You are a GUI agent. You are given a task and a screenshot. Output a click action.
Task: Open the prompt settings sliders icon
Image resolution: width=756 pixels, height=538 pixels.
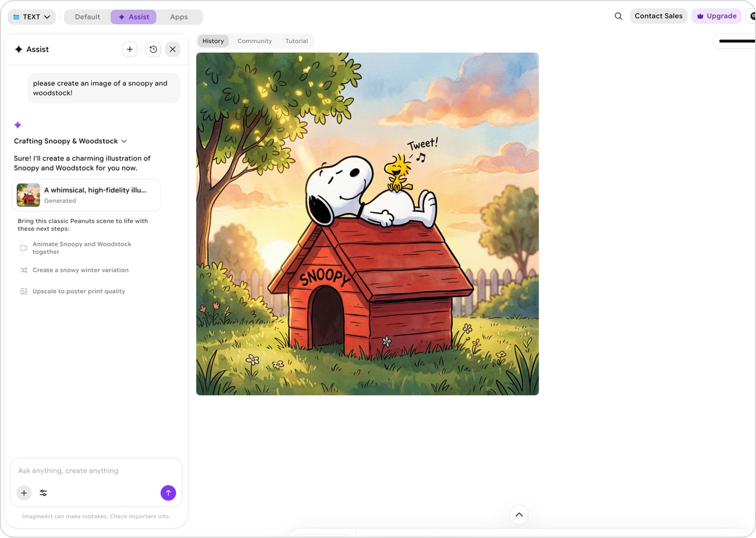tap(43, 493)
